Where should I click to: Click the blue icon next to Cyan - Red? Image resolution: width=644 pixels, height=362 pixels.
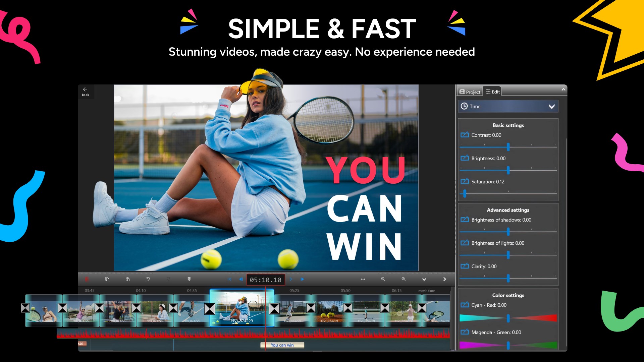click(x=465, y=305)
